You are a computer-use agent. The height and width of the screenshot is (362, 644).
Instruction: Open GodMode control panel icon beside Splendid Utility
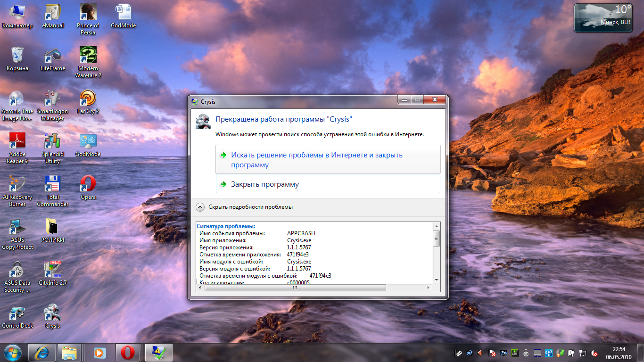(88, 145)
